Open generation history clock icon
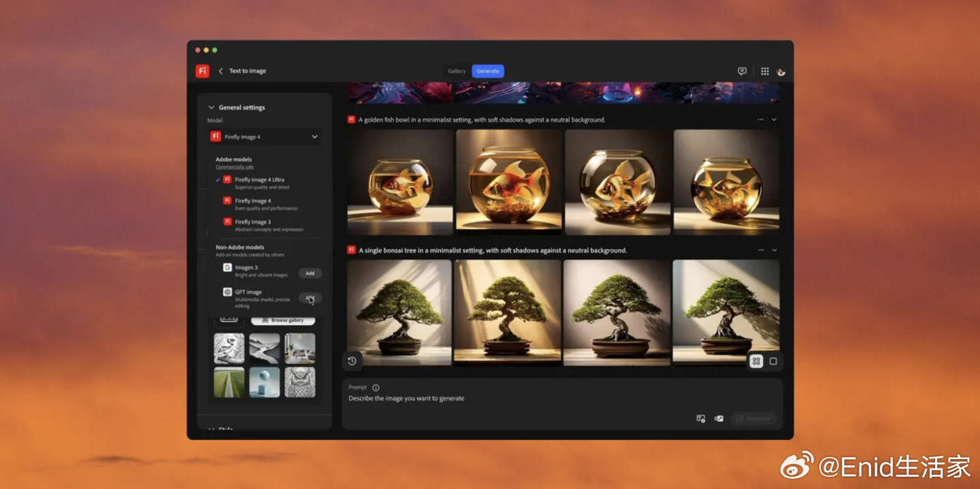The height and width of the screenshot is (489, 980). (x=352, y=361)
